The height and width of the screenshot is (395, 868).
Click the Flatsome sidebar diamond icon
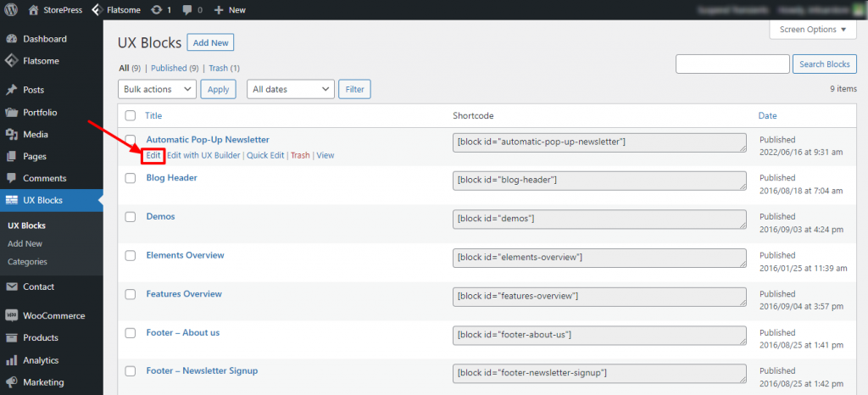pyautogui.click(x=11, y=61)
